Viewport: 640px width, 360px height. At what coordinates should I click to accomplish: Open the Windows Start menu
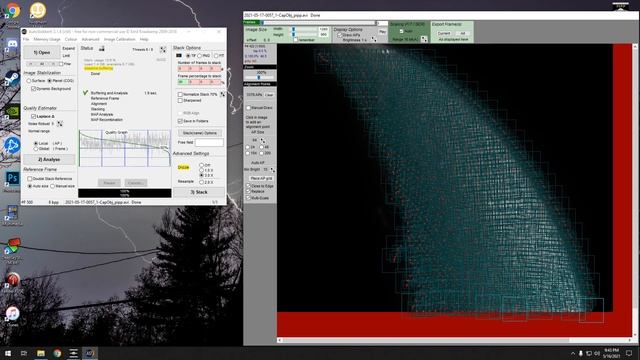[x=8, y=353]
